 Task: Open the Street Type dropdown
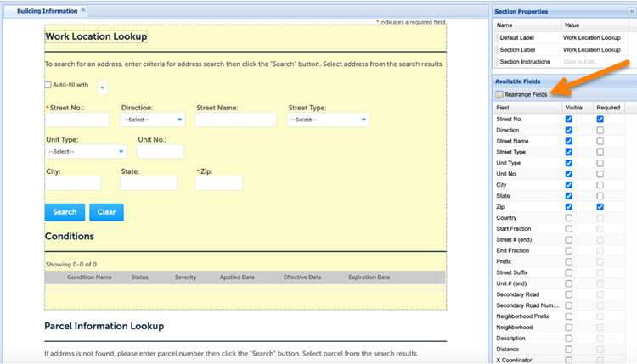(x=363, y=120)
